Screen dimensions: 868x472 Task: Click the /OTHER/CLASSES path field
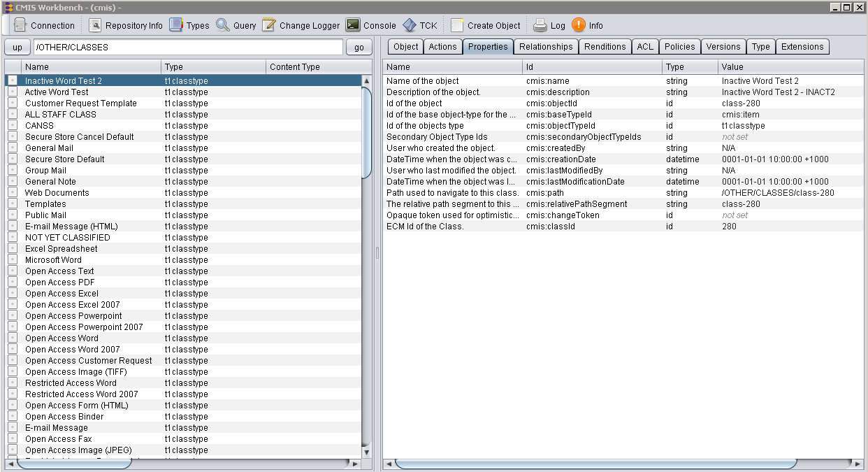click(188, 48)
